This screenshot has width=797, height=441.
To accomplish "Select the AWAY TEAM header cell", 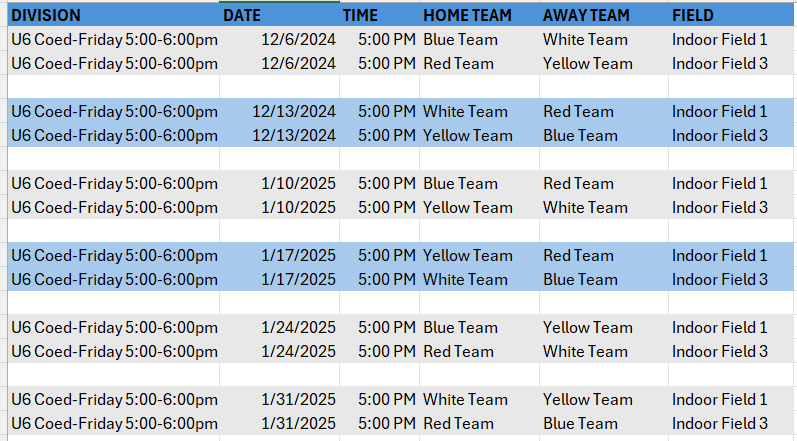I will (x=604, y=15).
